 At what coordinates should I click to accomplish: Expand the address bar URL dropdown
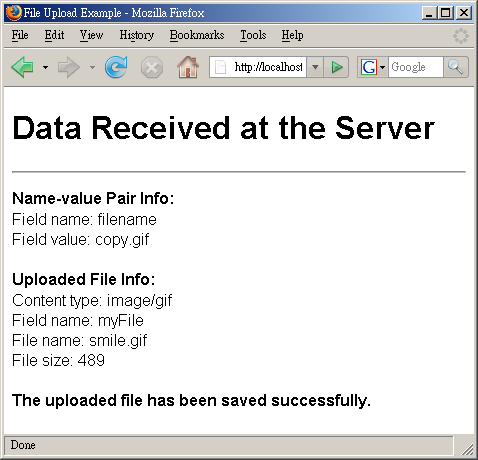coord(315,67)
